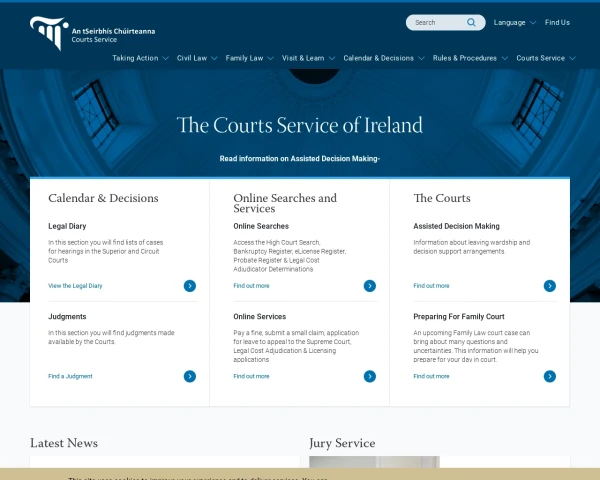This screenshot has height=480, width=600.
Task: Click the Preparing For Family Court heading
Action: coord(459,317)
